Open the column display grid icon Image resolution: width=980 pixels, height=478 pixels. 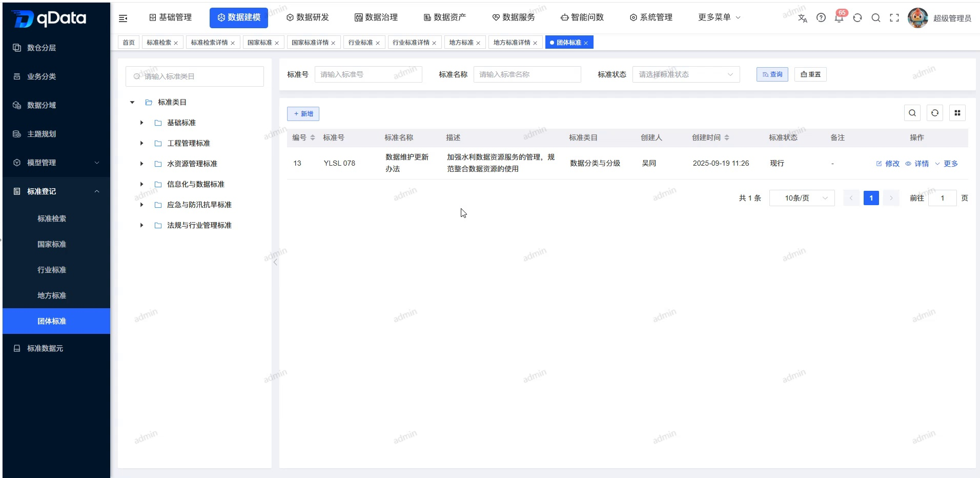[x=957, y=113]
